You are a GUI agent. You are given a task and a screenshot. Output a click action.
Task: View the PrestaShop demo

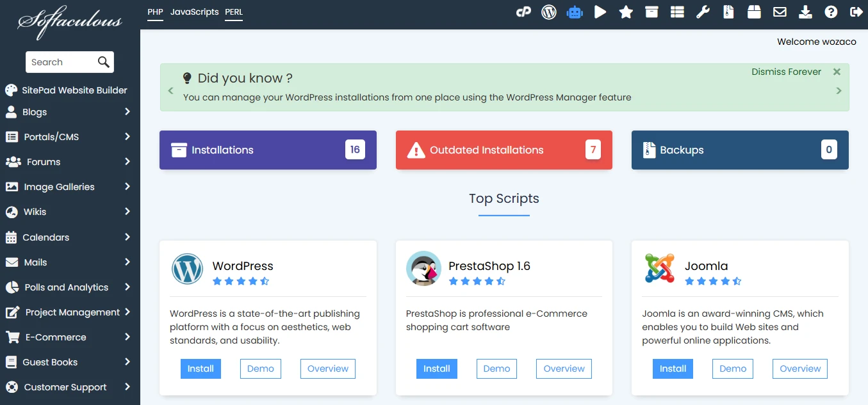[497, 369]
